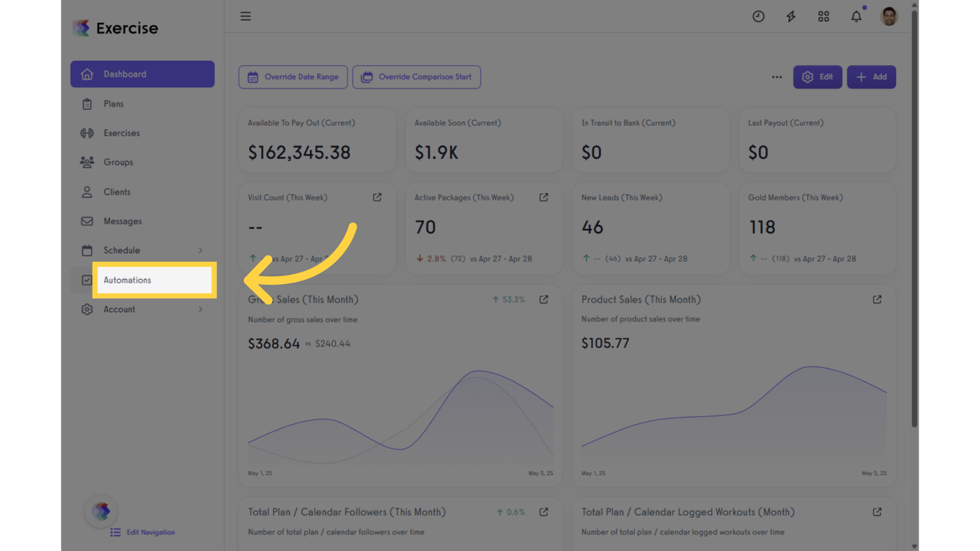Open quick actions via the lightning bolt icon
Viewport: 980px width, 551px height.
[791, 16]
